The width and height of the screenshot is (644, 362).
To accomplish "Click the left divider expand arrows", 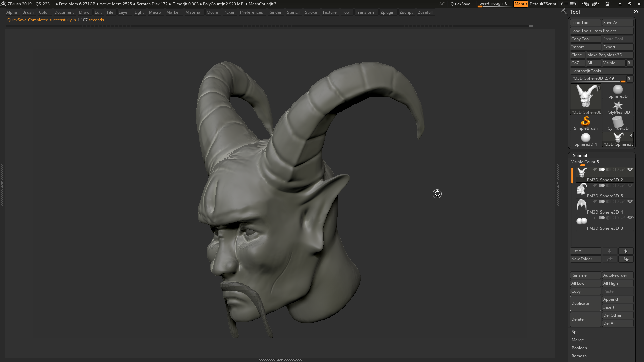I will click(x=2, y=184).
